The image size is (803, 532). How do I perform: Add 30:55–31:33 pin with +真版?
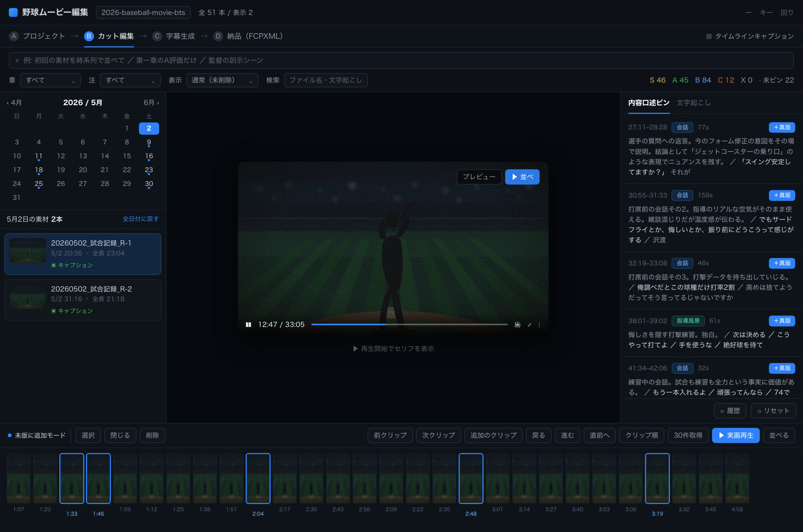(782, 195)
